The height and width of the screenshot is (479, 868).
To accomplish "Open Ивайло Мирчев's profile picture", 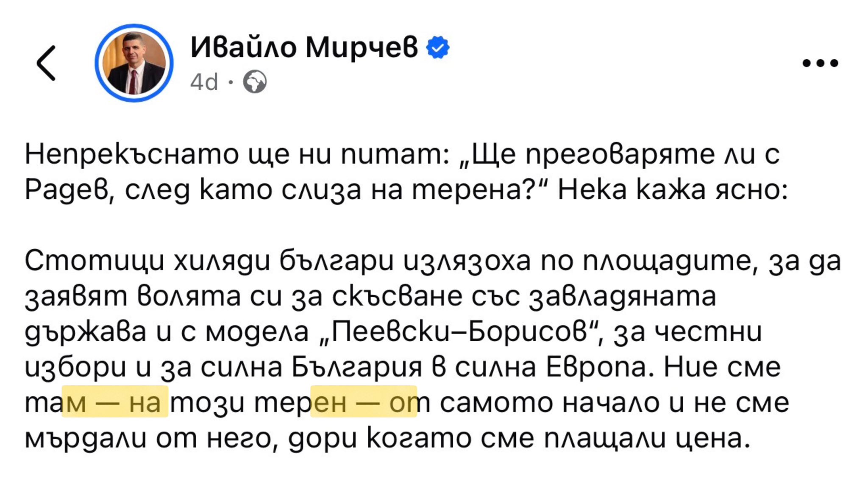I will tap(134, 63).
